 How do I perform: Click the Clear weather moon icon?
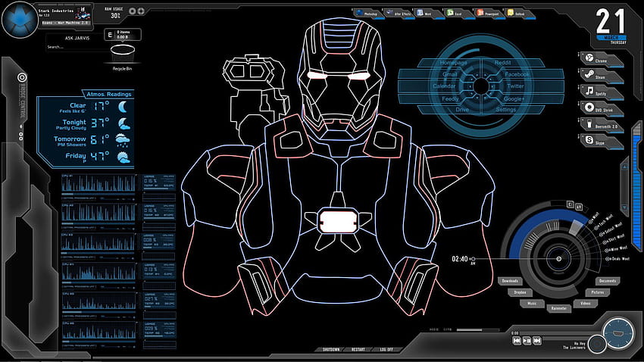[123, 107]
